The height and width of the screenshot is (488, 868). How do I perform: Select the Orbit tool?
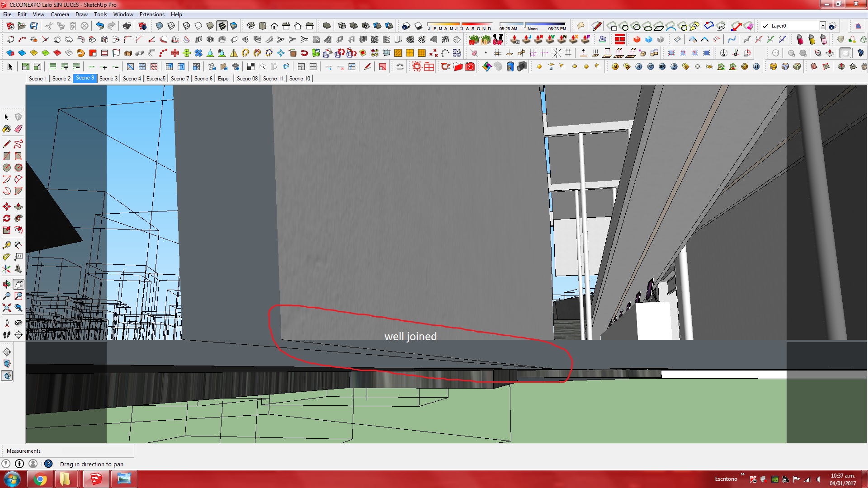point(6,284)
